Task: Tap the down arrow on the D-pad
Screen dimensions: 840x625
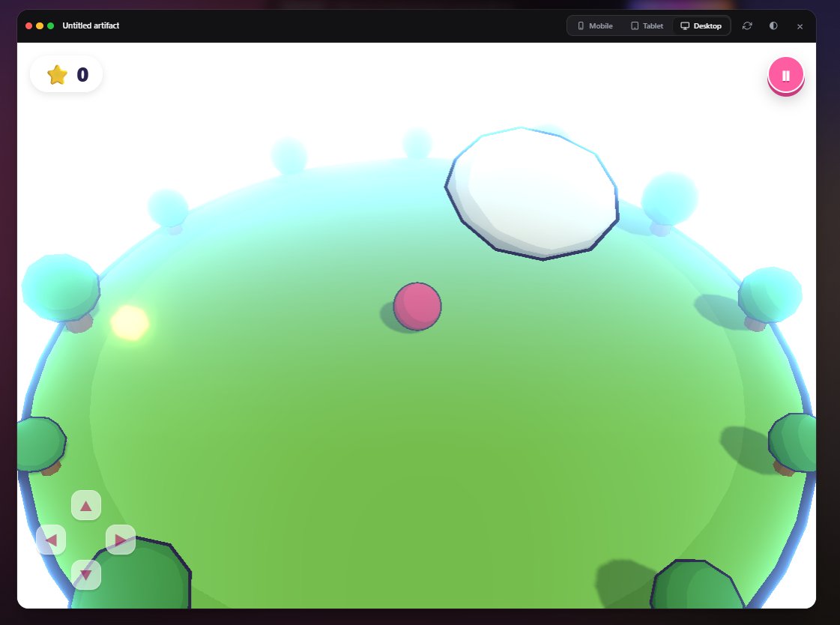Action: pos(85,575)
